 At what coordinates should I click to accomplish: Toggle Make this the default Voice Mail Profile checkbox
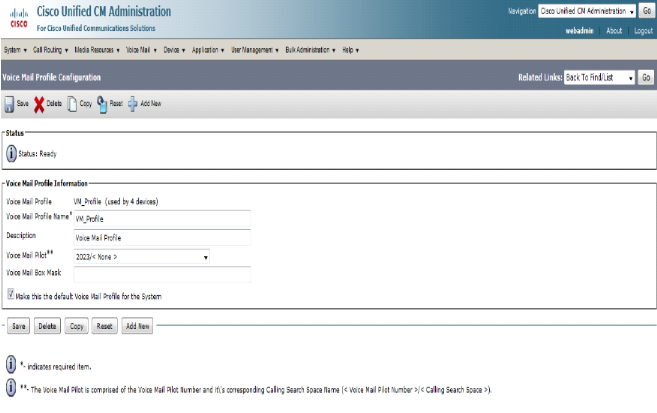click(x=10, y=294)
